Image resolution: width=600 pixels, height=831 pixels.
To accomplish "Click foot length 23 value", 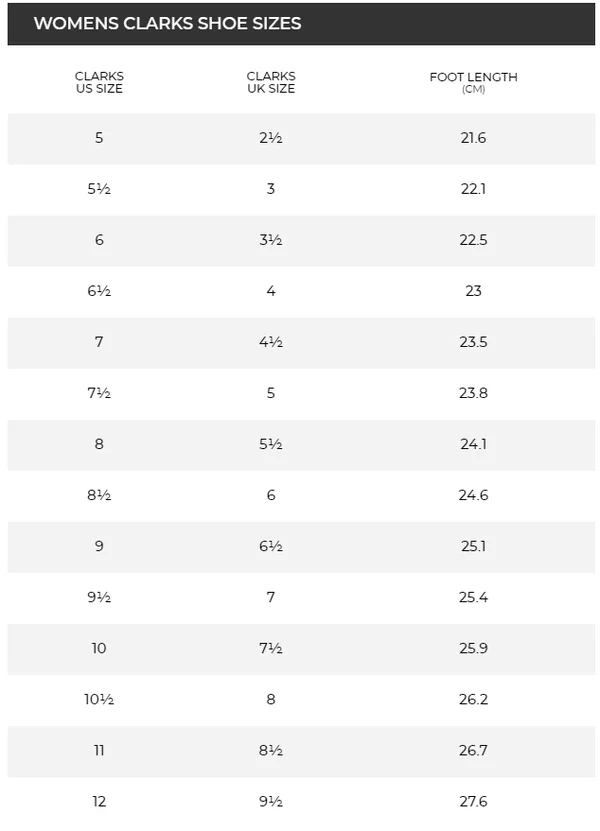I will click(x=473, y=291).
